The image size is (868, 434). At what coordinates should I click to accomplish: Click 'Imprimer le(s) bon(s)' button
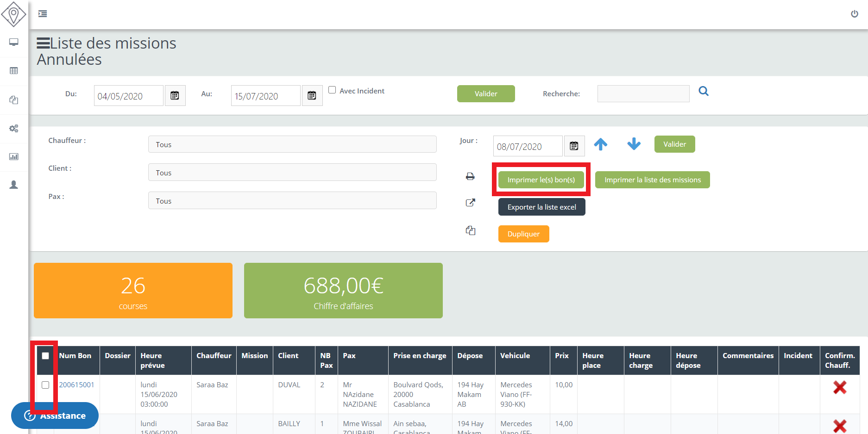[x=541, y=180]
